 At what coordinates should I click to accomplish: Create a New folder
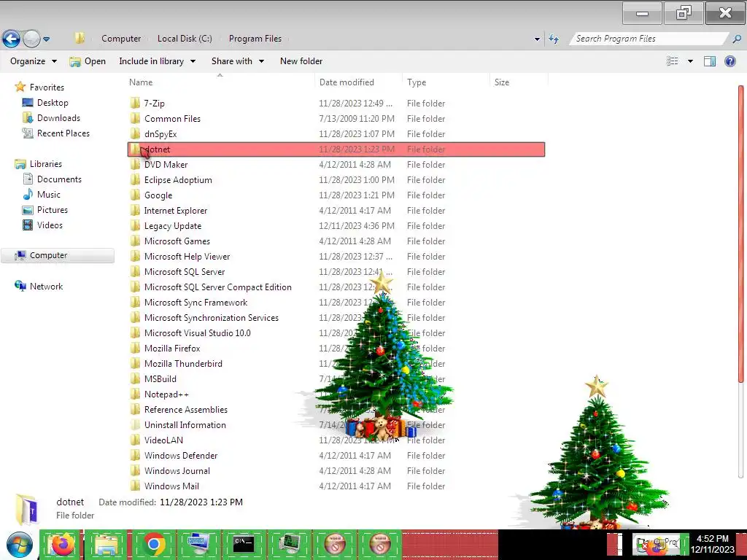pyautogui.click(x=301, y=61)
